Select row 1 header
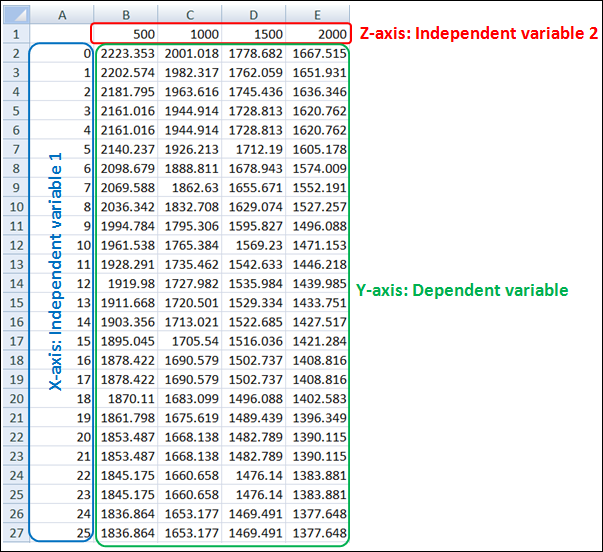The height and width of the screenshot is (552, 603). tap(14, 33)
